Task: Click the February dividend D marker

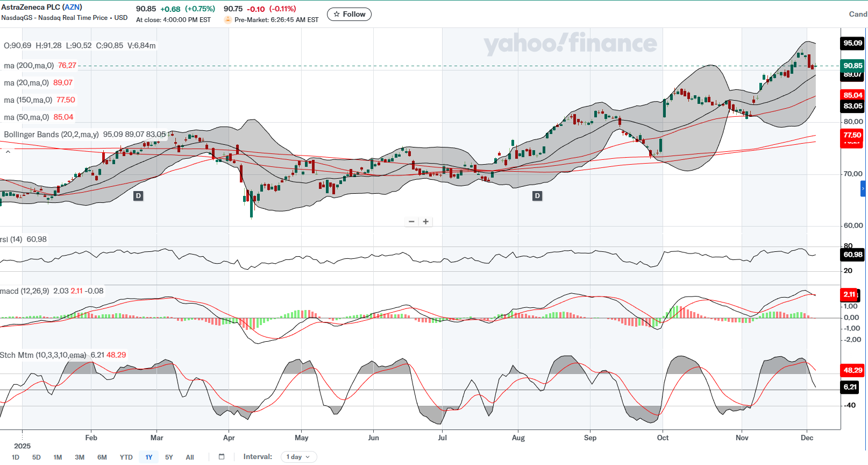Action: (x=138, y=196)
